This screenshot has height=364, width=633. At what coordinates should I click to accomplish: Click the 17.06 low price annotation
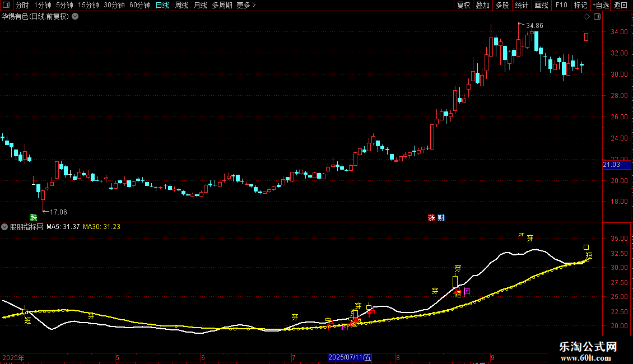58,212
